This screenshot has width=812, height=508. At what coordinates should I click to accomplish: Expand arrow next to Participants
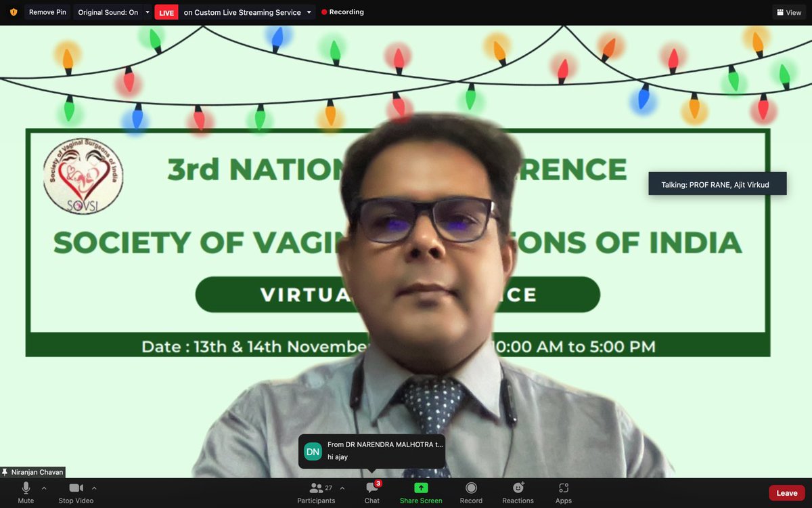pyautogui.click(x=342, y=488)
